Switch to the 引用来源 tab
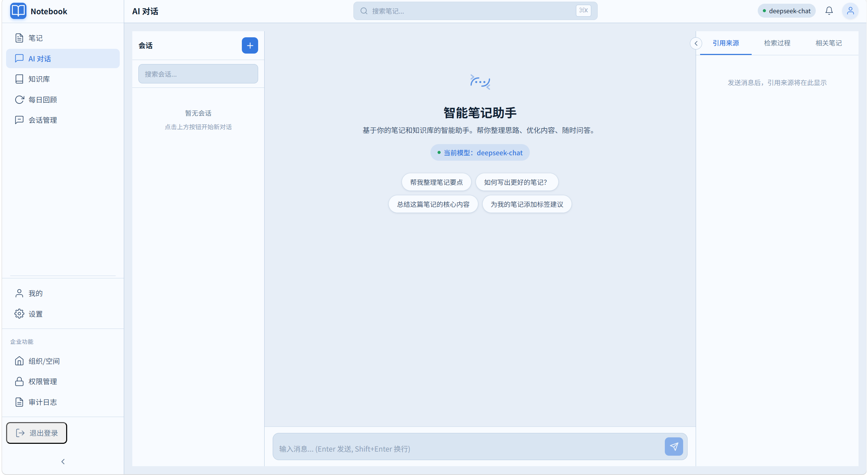This screenshot has width=868, height=475. (726, 43)
